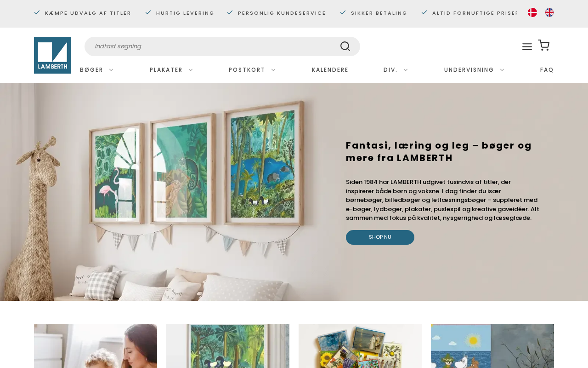
Task: Click the LAMBERTH logo
Action: [x=52, y=55]
